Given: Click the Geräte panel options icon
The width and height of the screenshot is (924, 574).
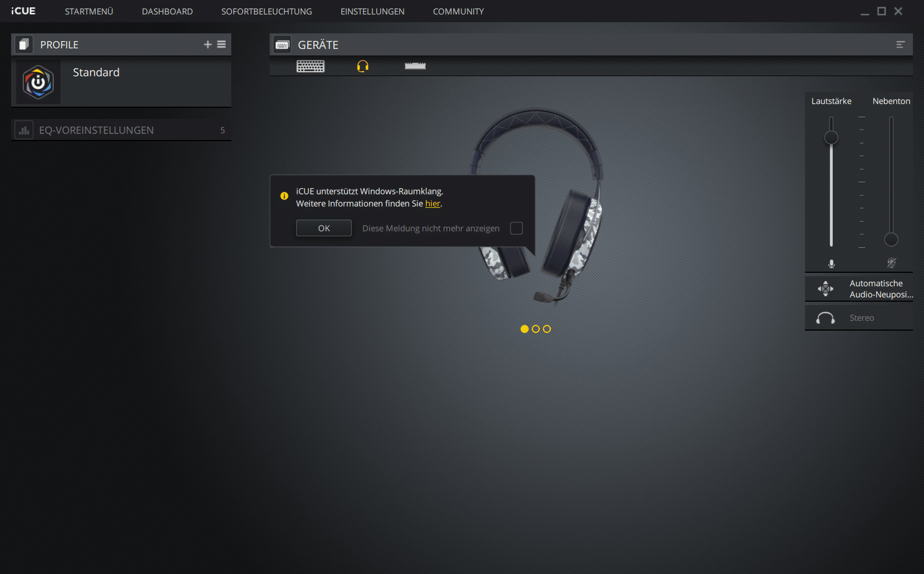Looking at the screenshot, I should [900, 44].
